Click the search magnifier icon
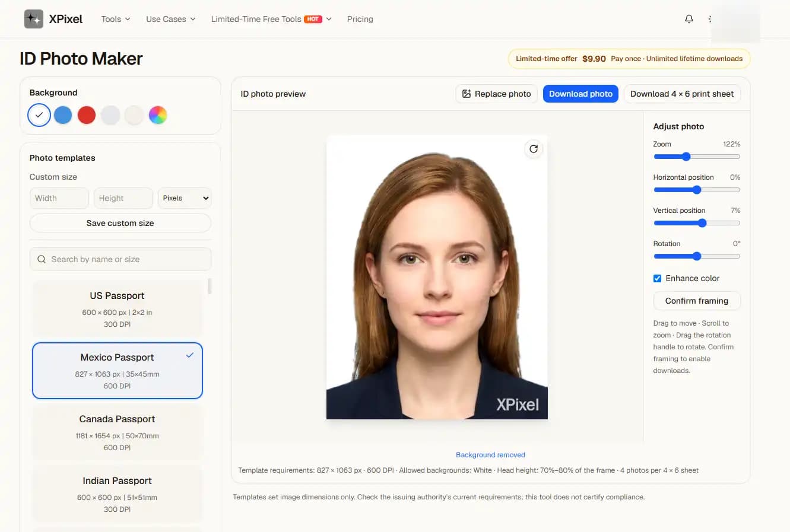 tap(42, 259)
